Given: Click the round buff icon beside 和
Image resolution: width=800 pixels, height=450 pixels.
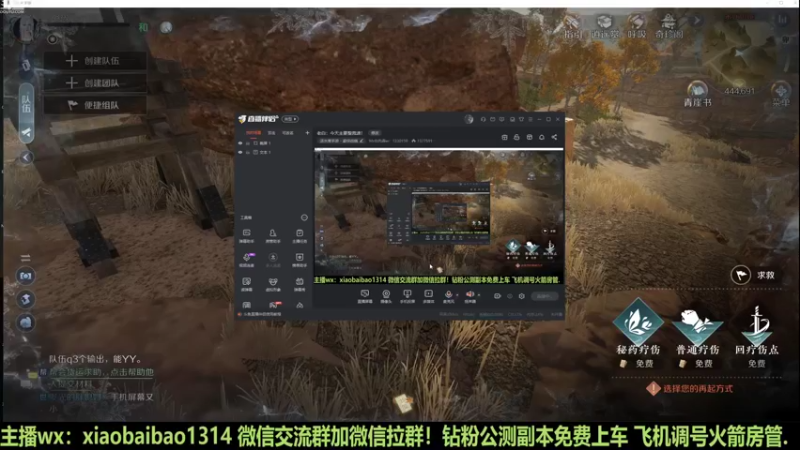Looking at the screenshot, I should click(x=166, y=28).
